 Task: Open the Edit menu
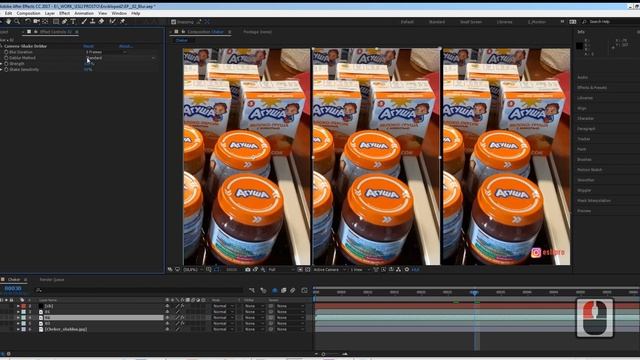pyautogui.click(x=8, y=13)
